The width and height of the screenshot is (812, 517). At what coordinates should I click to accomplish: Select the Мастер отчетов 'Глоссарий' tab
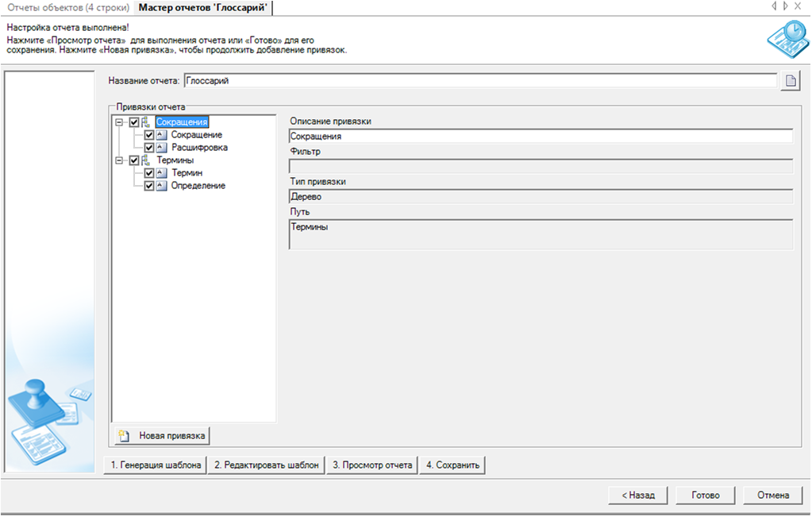203,7
